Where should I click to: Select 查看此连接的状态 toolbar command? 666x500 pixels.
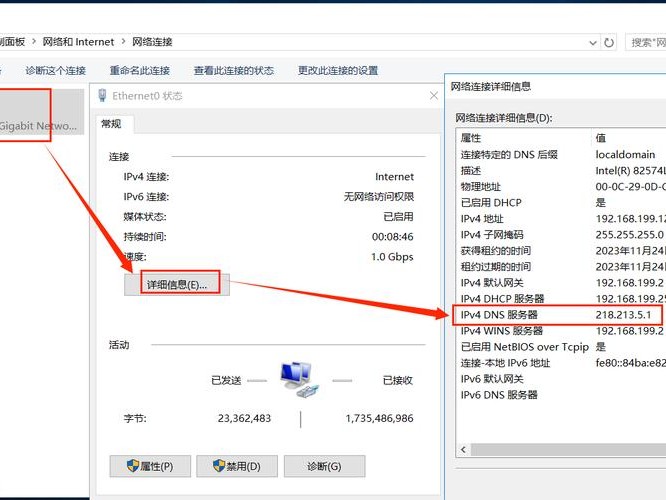[x=234, y=71]
